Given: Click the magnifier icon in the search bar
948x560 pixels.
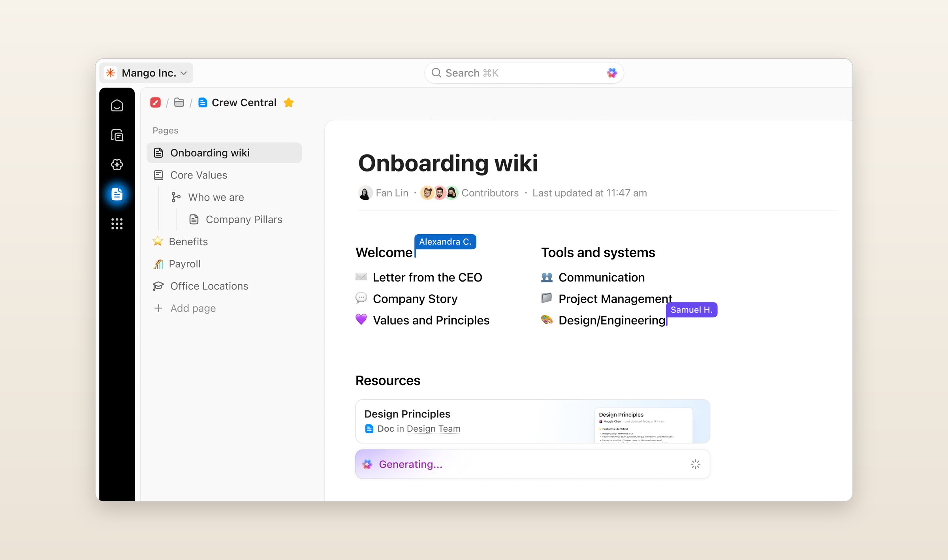Looking at the screenshot, I should tap(436, 73).
